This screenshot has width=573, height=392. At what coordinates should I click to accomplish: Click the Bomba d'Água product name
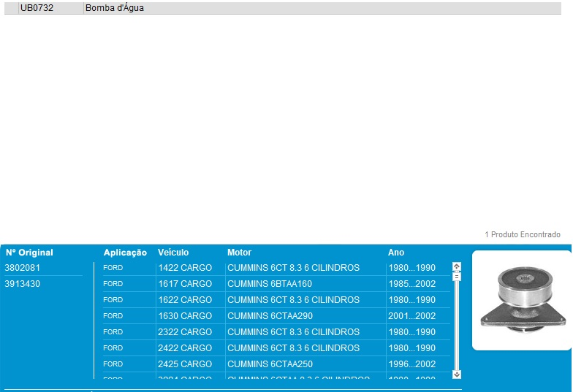point(115,8)
